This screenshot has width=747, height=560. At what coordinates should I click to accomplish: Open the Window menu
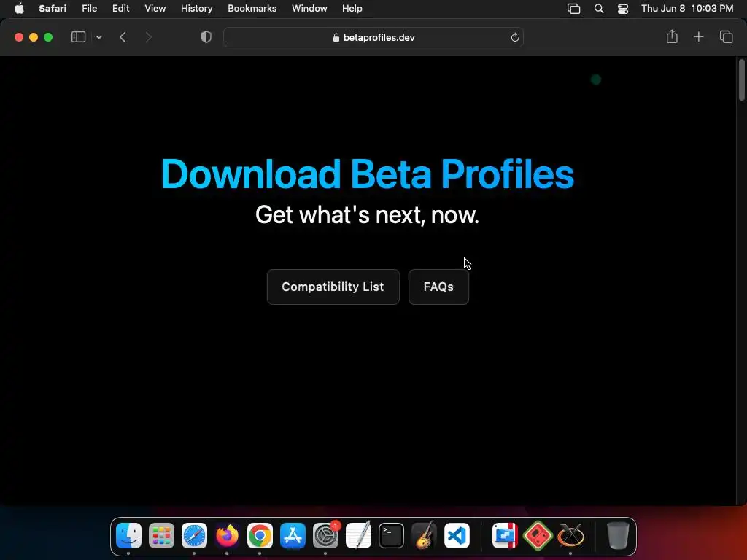point(309,8)
